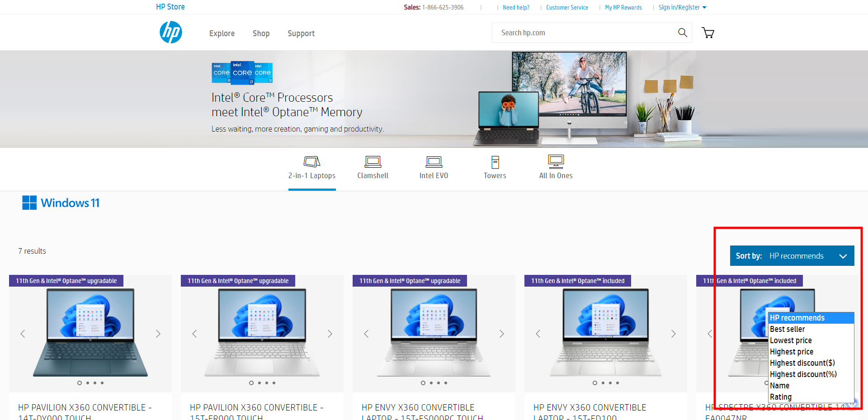Show previous image of Pavilion 15T-ER000 laptop
The height and width of the screenshot is (420, 868).
[x=194, y=334]
